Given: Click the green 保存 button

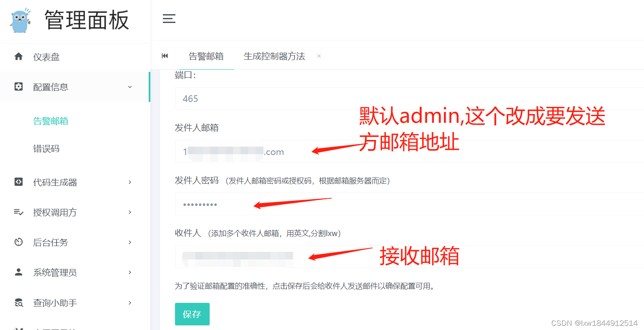Looking at the screenshot, I should tap(192, 314).
